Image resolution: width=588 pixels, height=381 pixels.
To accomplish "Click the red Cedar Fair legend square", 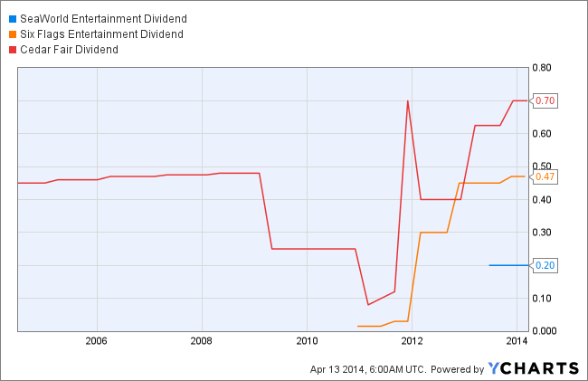I will coord(13,49).
